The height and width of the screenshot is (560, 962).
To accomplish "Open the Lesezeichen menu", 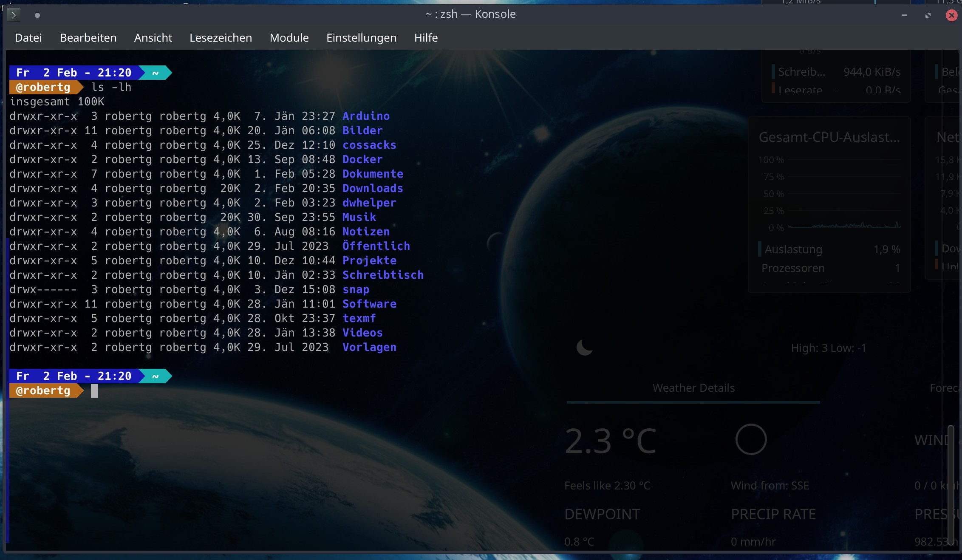I will click(221, 38).
